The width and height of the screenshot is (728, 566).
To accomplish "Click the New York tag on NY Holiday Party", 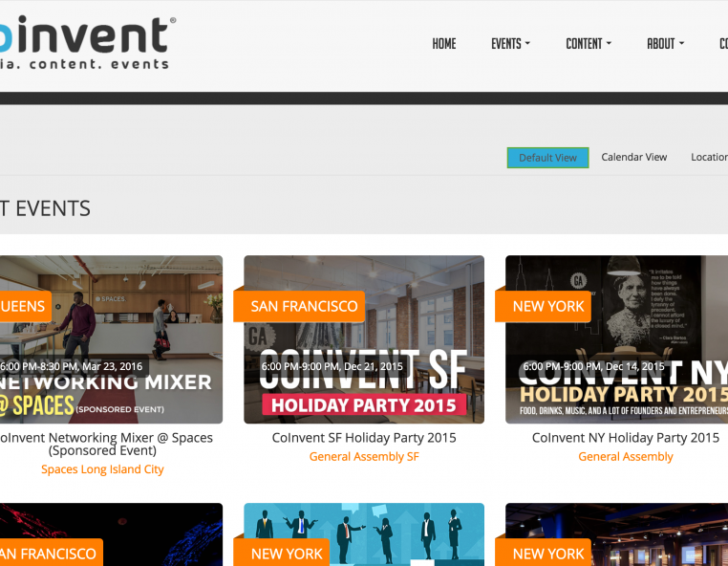I will click(x=547, y=306).
